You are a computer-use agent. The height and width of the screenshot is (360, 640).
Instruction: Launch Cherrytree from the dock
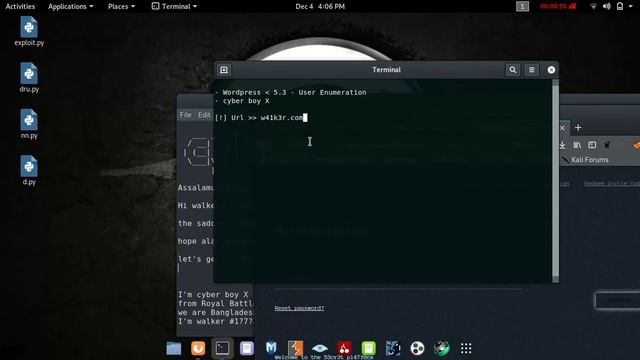pyautogui.click(x=344, y=348)
